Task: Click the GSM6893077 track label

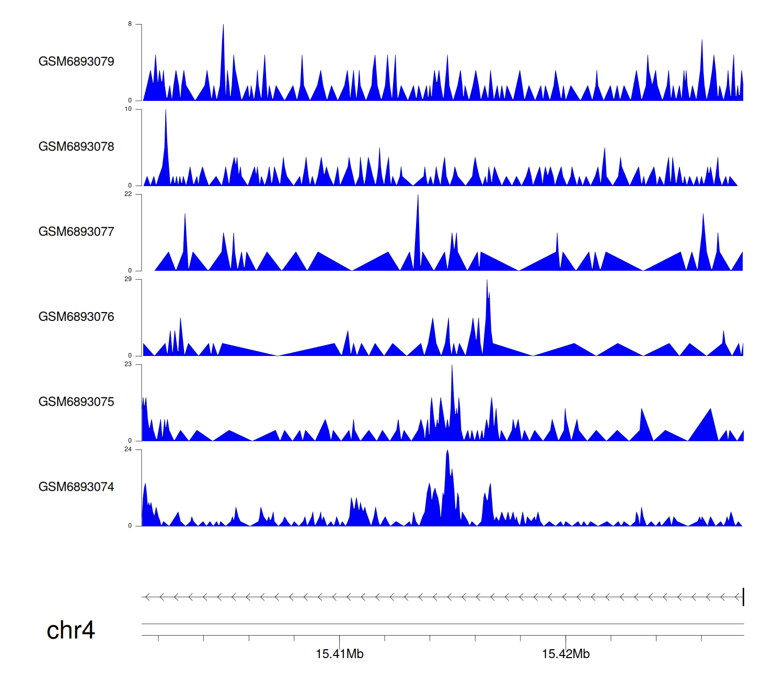Action: (76, 232)
